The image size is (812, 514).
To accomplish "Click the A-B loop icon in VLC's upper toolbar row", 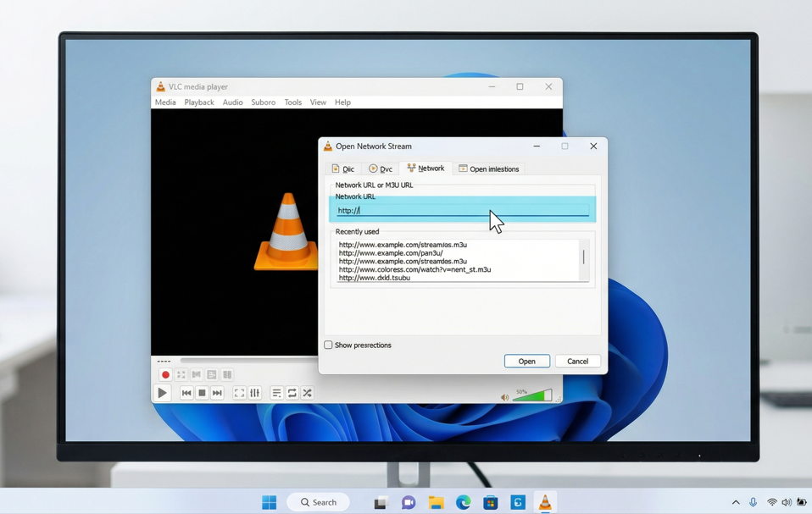I will pos(197,374).
